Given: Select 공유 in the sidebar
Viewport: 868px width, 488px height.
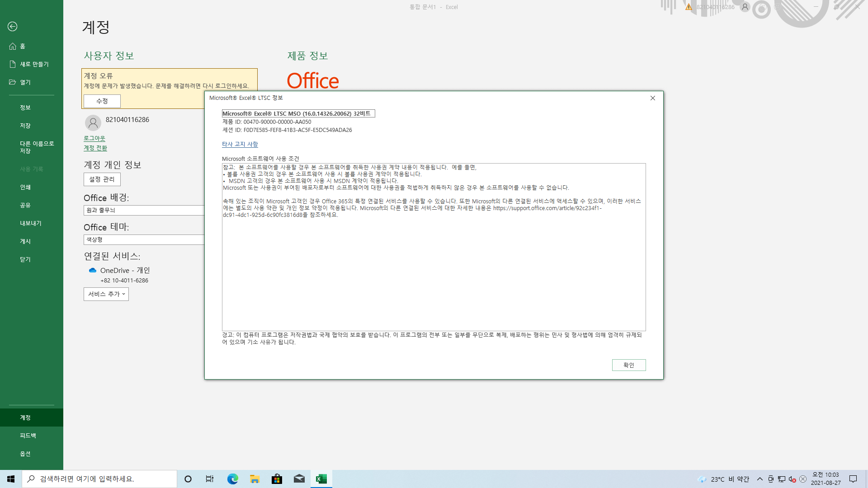Looking at the screenshot, I should (32, 205).
